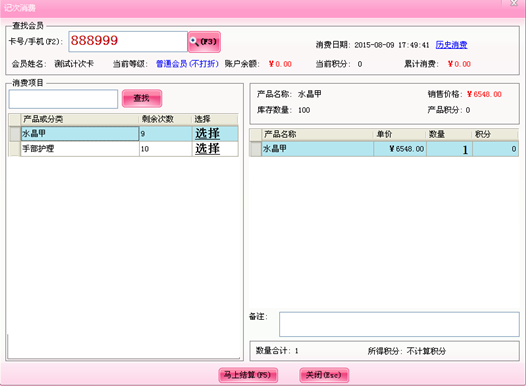Click the consumption item search box

click(x=63, y=99)
